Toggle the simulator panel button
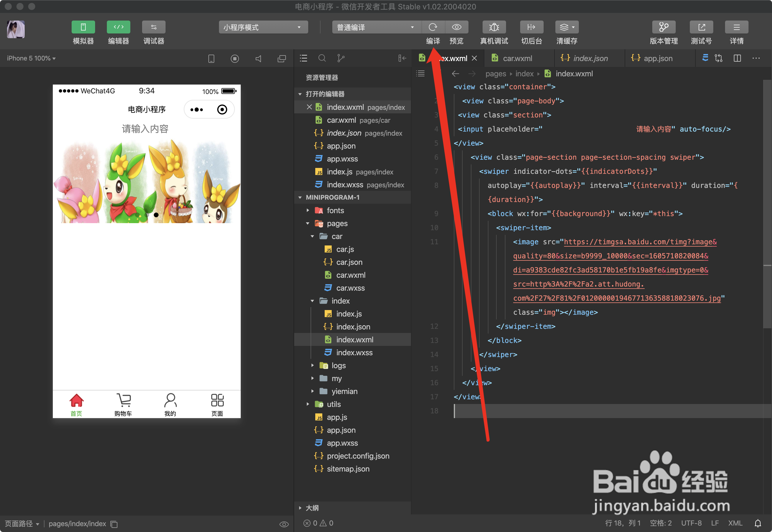 tap(83, 27)
